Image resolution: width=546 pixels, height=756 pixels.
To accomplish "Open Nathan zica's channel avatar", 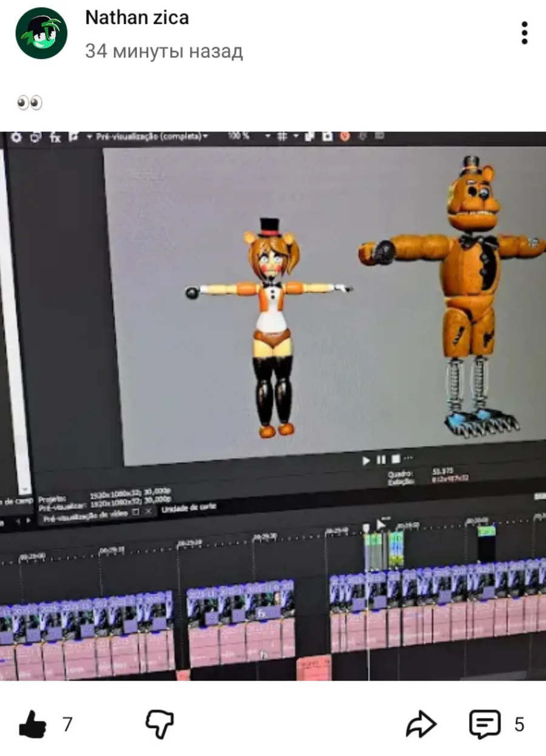I will (41, 33).
